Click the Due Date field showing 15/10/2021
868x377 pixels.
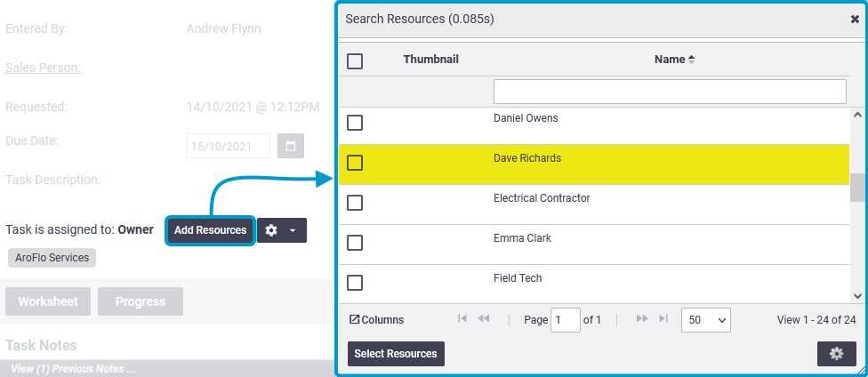[x=229, y=146]
